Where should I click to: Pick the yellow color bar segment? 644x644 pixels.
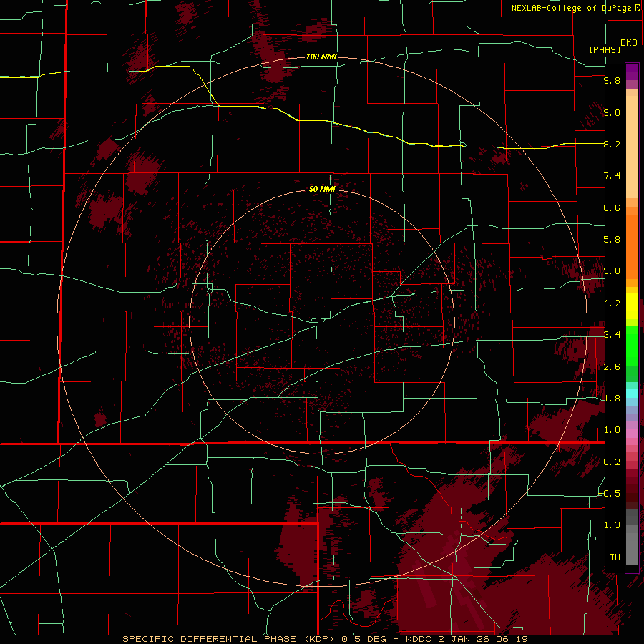pos(632,306)
